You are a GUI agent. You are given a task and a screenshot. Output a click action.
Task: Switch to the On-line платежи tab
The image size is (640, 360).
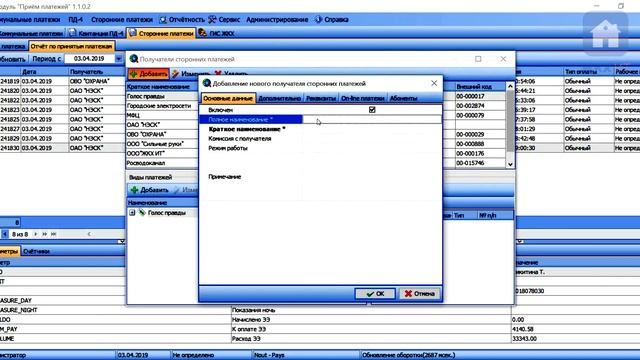[362, 98]
